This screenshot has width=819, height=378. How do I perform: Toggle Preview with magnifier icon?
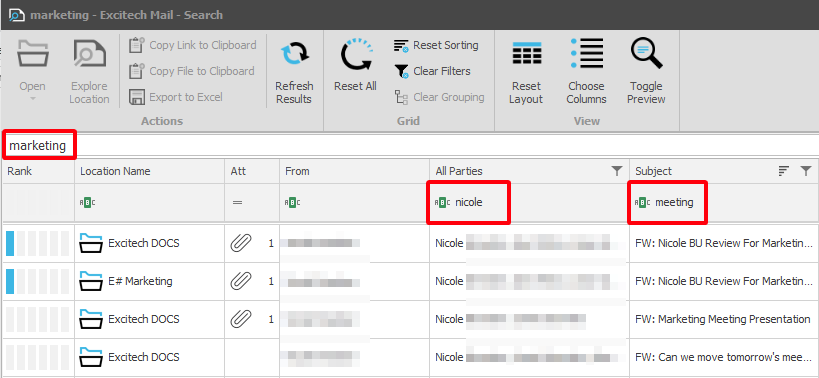click(646, 53)
